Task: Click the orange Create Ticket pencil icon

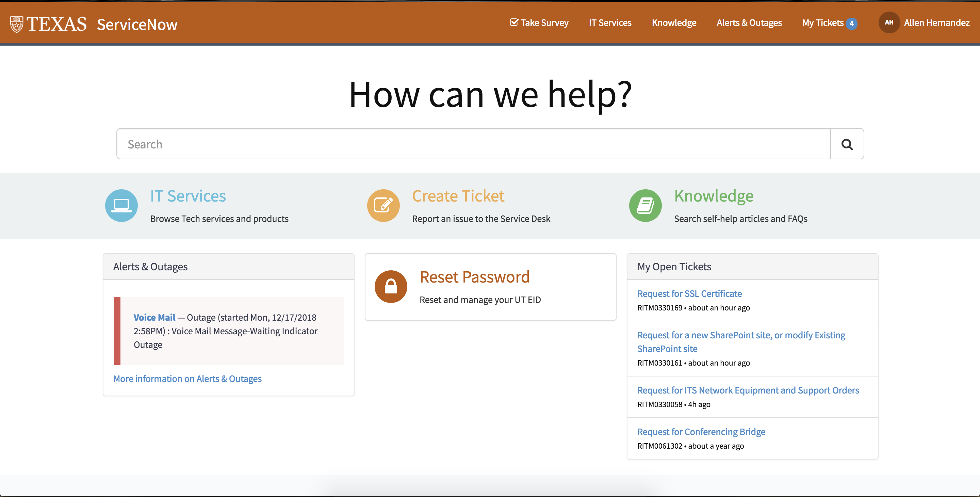Action: (x=383, y=206)
